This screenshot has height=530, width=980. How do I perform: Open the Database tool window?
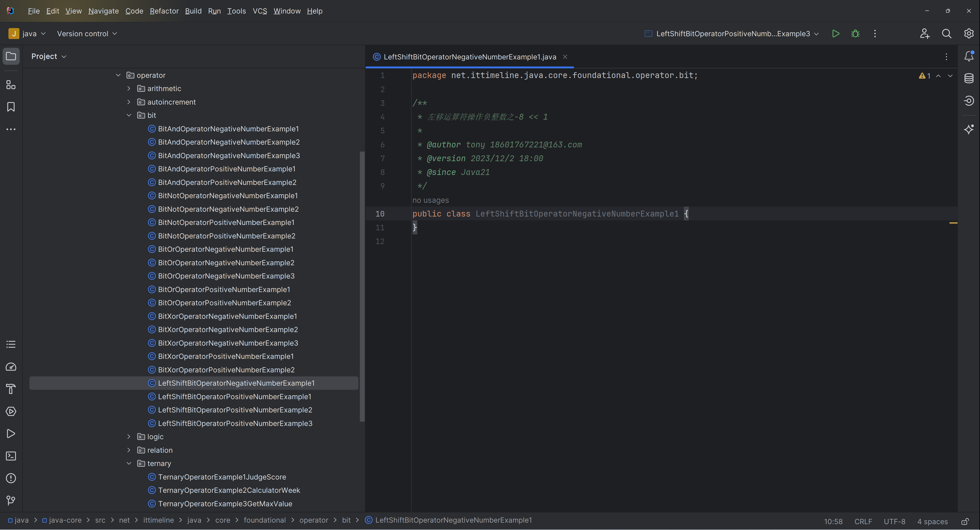click(x=969, y=78)
